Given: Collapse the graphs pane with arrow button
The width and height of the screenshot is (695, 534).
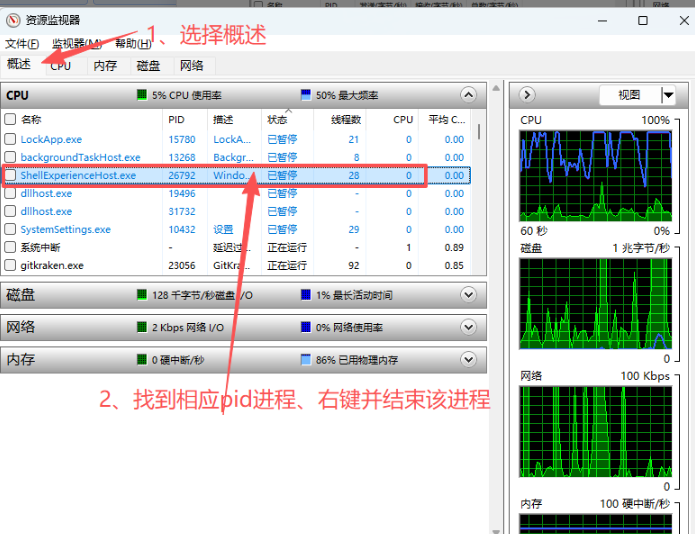Looking at the screenshot, I should pos(527,95).
